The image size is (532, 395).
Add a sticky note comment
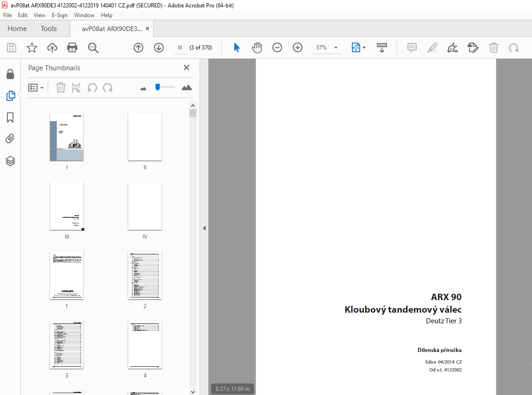(x=412, y=48)
